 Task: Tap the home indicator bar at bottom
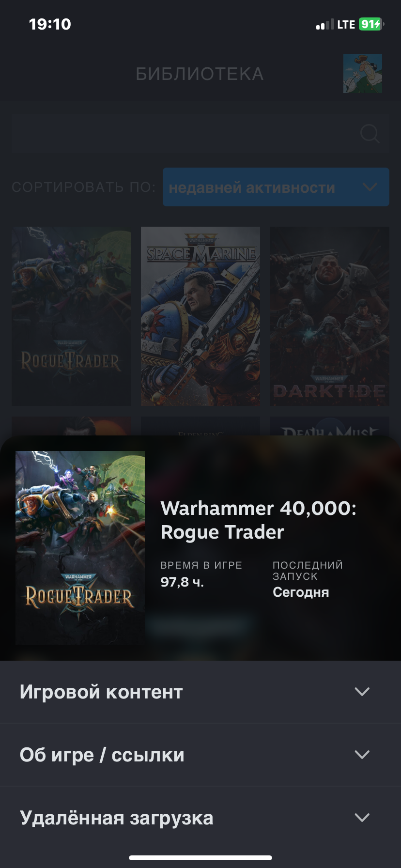click(200, 858)
